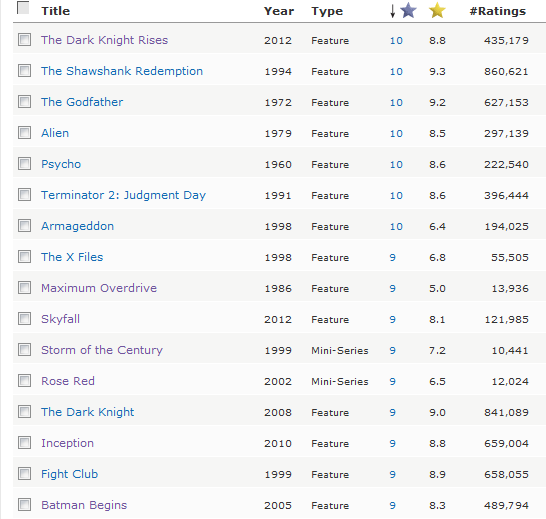Click IMDb score 9.3 for Shawshank

point(437,71)
